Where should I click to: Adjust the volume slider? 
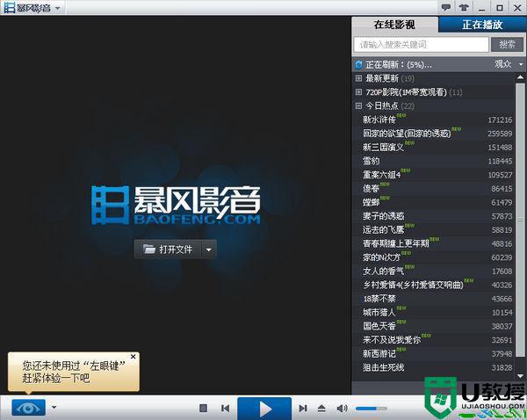(x=371, y=409)
